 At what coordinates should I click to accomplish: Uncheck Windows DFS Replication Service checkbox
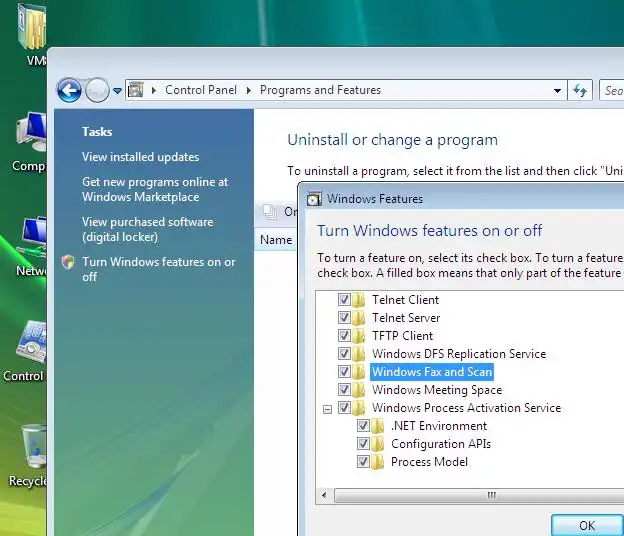(x=344, y=354)
